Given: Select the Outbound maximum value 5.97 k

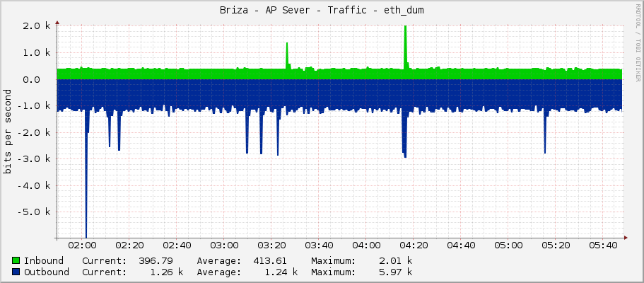Looking at the screenshot, I should (395, 272).
